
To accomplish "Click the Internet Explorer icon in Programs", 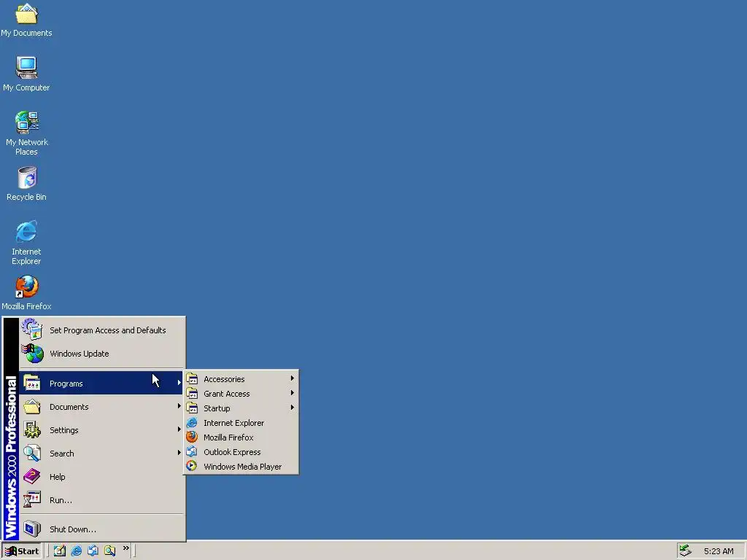I will click(x=192, y=423).
